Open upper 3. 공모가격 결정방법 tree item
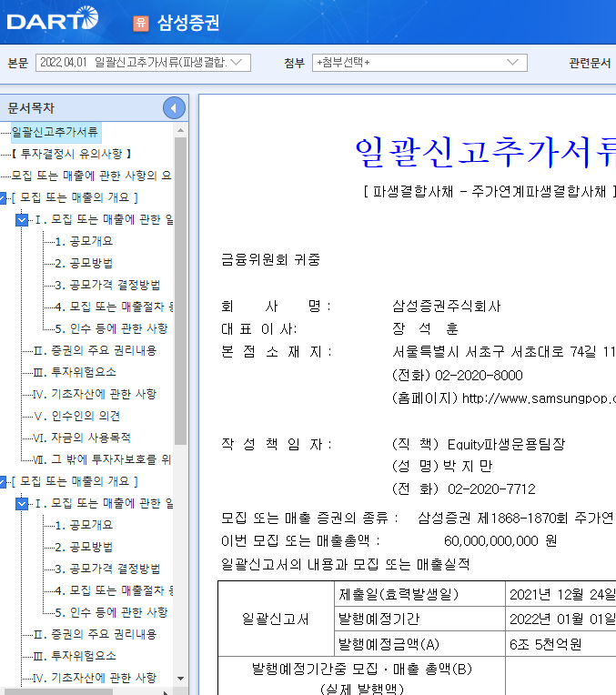This screenshot has height=695, width=616. (107, 285)
